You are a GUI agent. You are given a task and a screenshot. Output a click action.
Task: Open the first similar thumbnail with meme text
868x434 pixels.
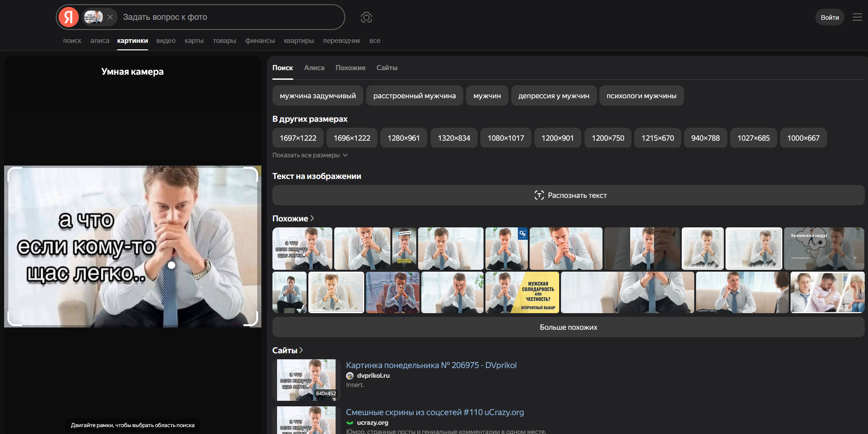click(x=302, y=249)
